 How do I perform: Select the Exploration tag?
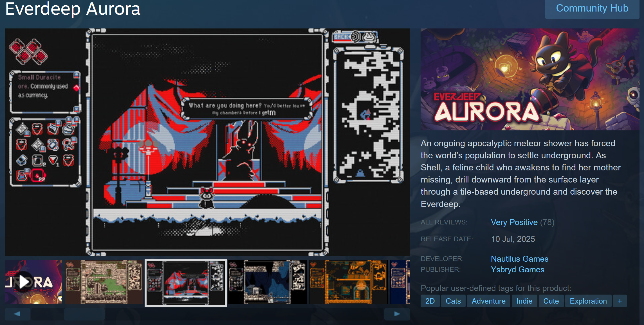pos(588,301)
